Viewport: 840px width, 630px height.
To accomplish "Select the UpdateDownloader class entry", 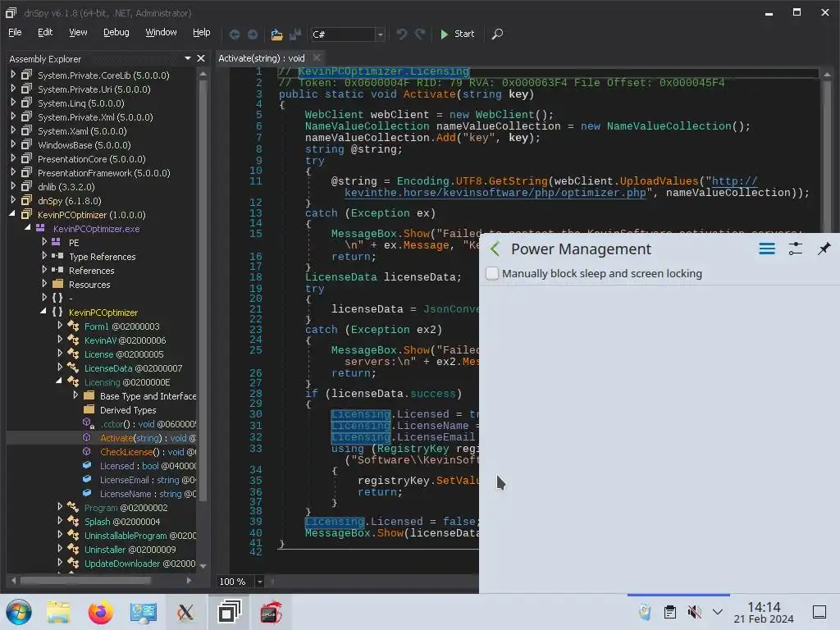I will pos(139,563).
